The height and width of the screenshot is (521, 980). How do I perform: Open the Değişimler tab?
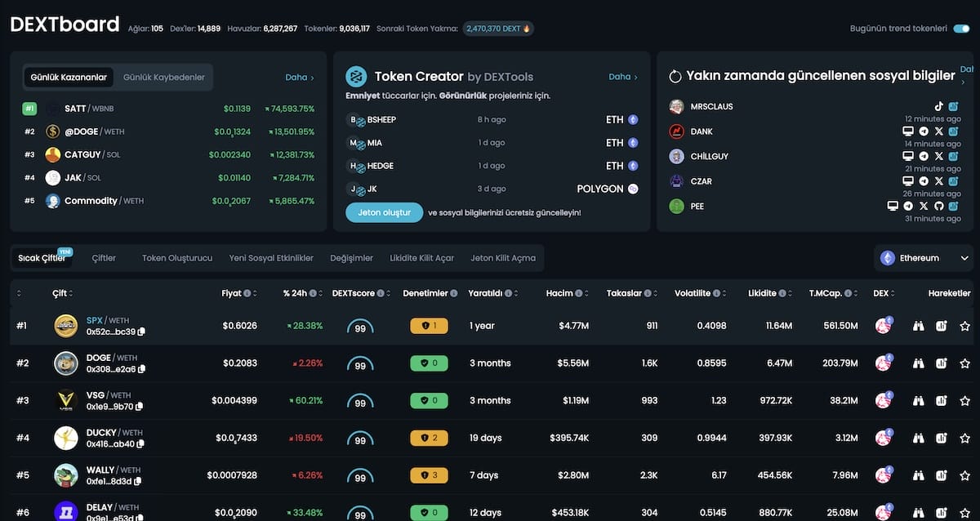tap(351, 258)
